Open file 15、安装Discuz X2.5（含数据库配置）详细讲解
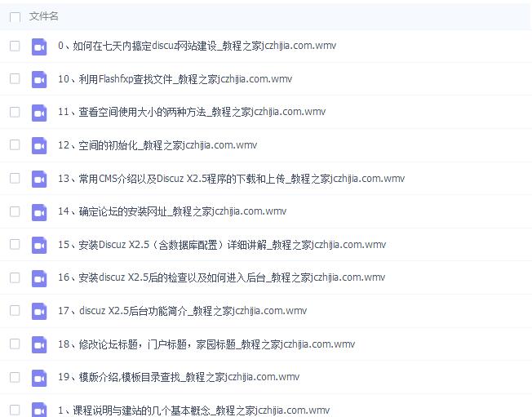 222,244
